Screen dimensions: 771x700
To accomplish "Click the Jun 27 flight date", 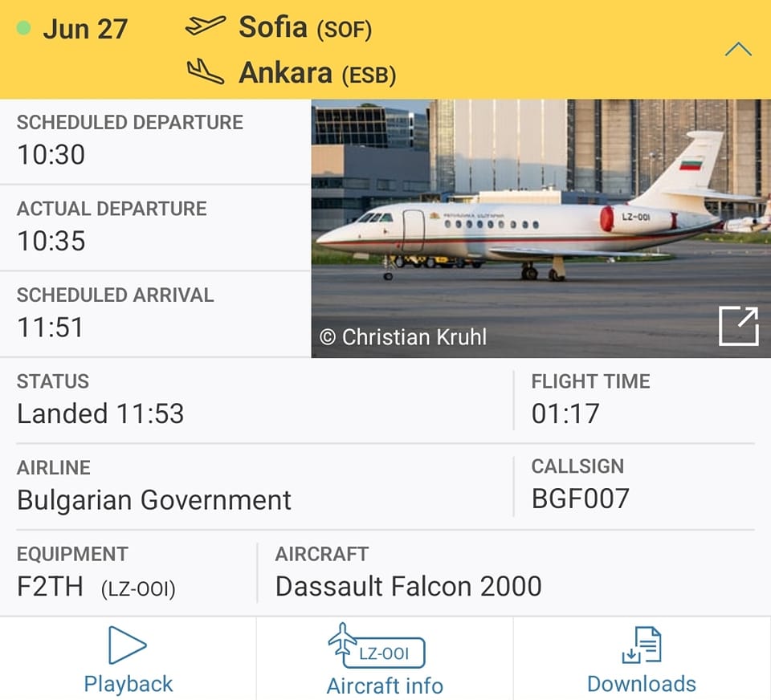I will (x=85, y=29).
